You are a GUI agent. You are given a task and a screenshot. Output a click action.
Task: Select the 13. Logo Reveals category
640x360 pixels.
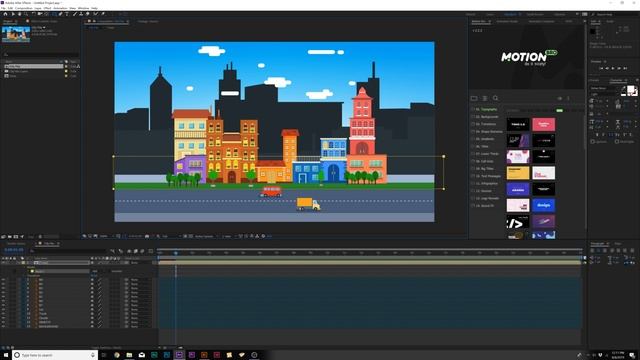pos(487,198)
